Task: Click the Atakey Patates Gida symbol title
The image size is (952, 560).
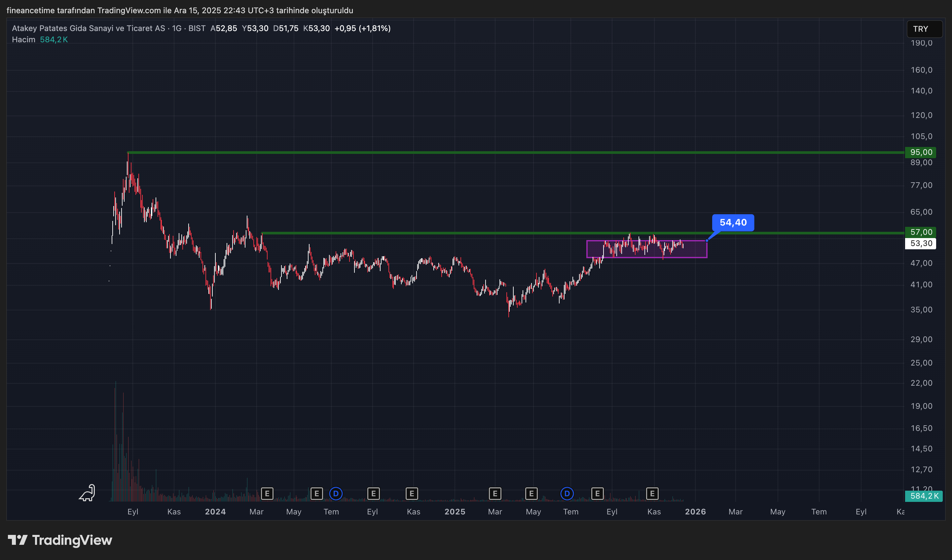Action: point(89,28)
